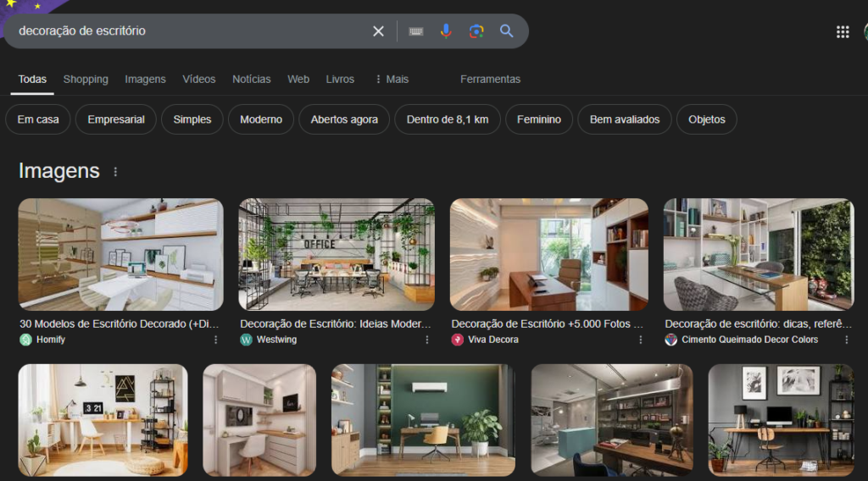The image size is (868, 481).
Task: Open the Cimento Queimado glass desk thumbnail
Action: (759, 254)
